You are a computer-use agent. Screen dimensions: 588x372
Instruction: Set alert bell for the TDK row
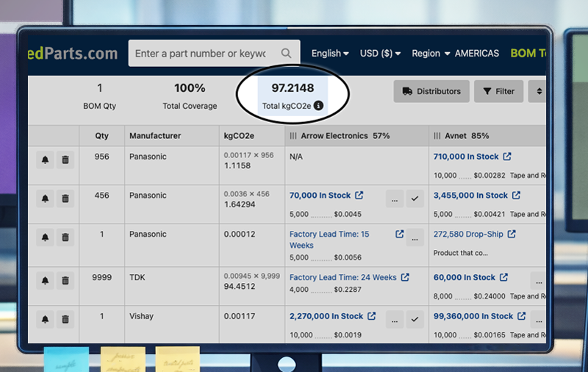pos(45,281)
